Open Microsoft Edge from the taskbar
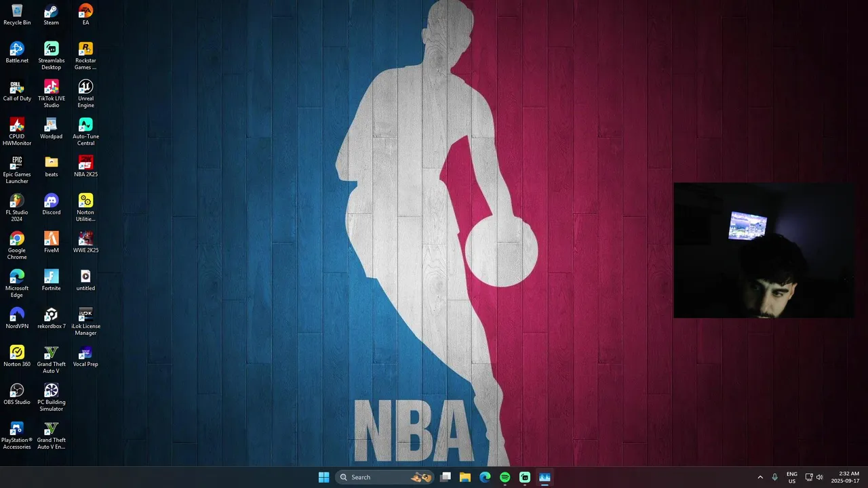 point(485,477)
